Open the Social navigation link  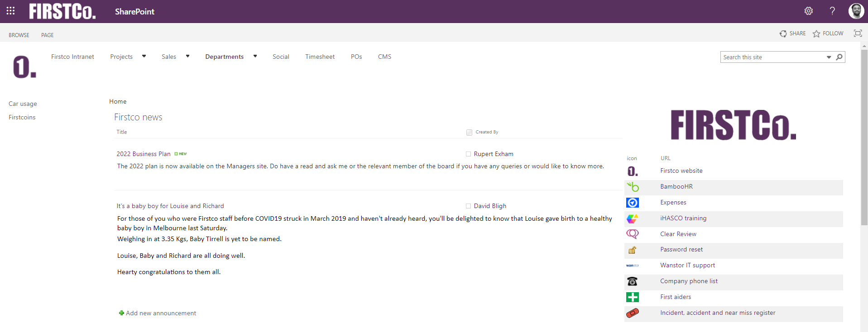[281, 57]
